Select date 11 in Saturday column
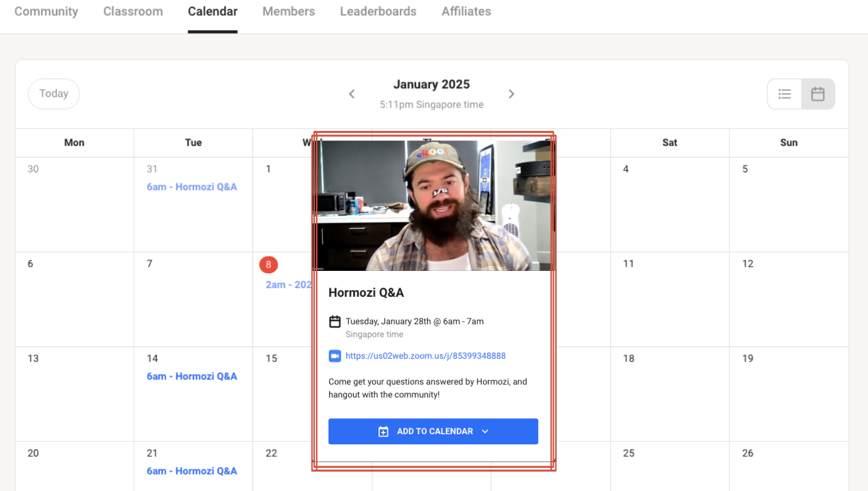Viewport: 868px width, 491px height. point(629,264)
